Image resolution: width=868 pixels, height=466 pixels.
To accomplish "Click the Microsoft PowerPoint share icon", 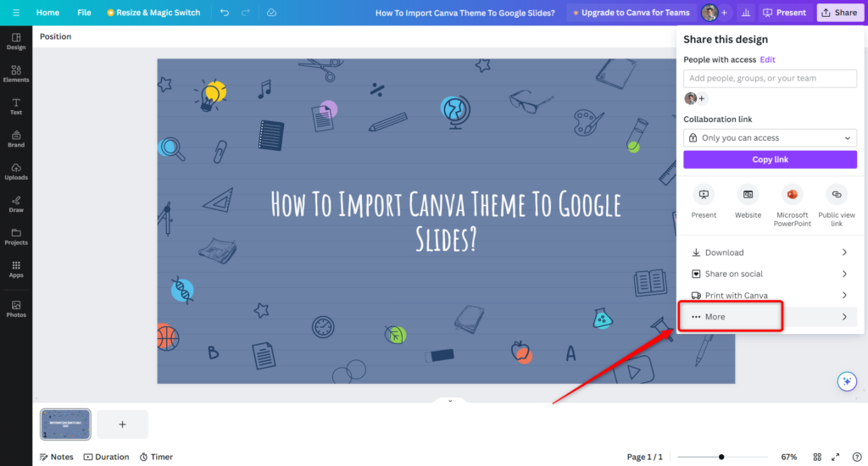I will pyautogui.click(x=792, y=194).
